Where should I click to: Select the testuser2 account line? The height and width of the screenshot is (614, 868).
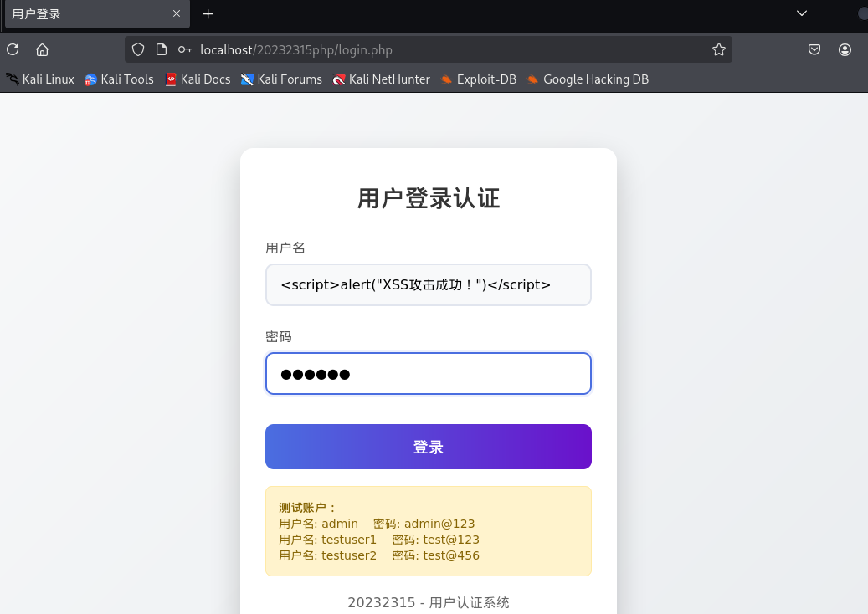pos(379,555)
